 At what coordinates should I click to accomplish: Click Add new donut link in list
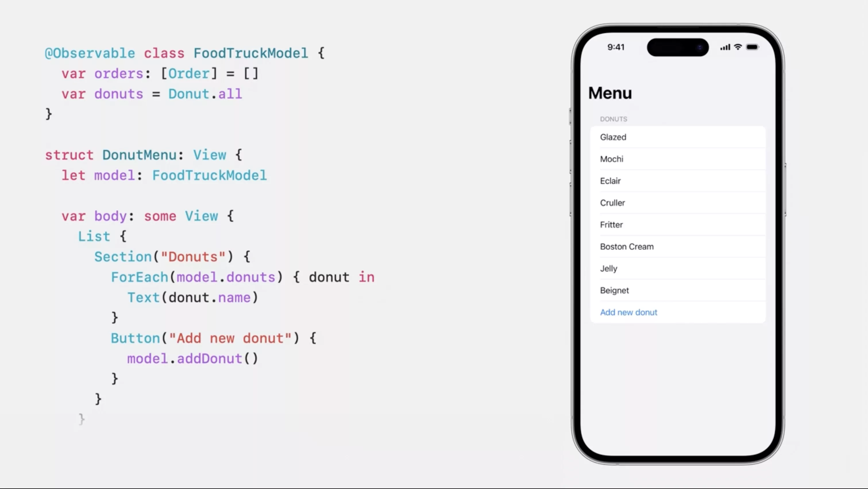(628, 312)
